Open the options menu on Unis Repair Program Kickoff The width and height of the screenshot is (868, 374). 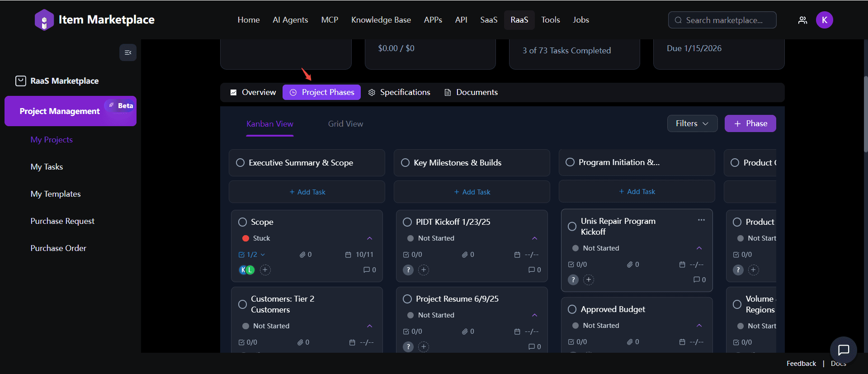point(701,220)
